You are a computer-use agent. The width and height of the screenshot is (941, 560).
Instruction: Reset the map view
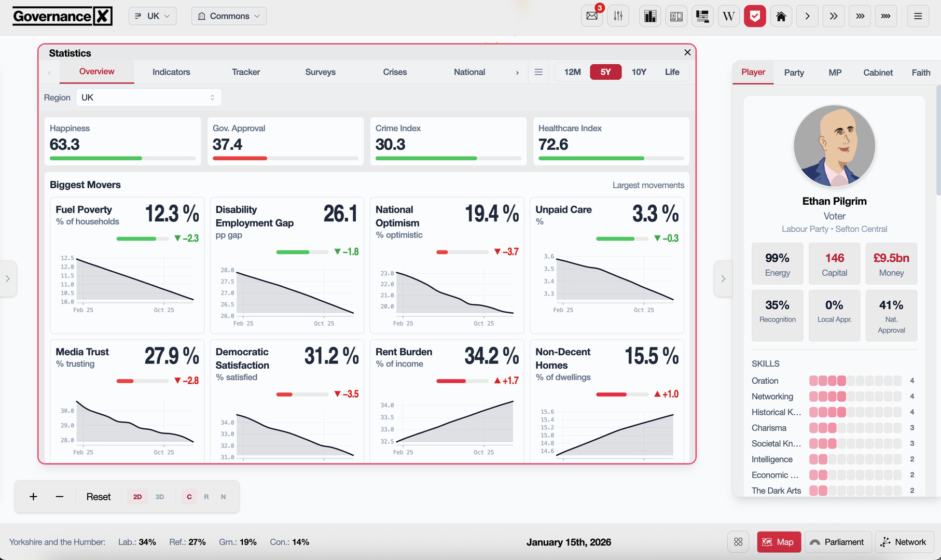coord(99,497)
